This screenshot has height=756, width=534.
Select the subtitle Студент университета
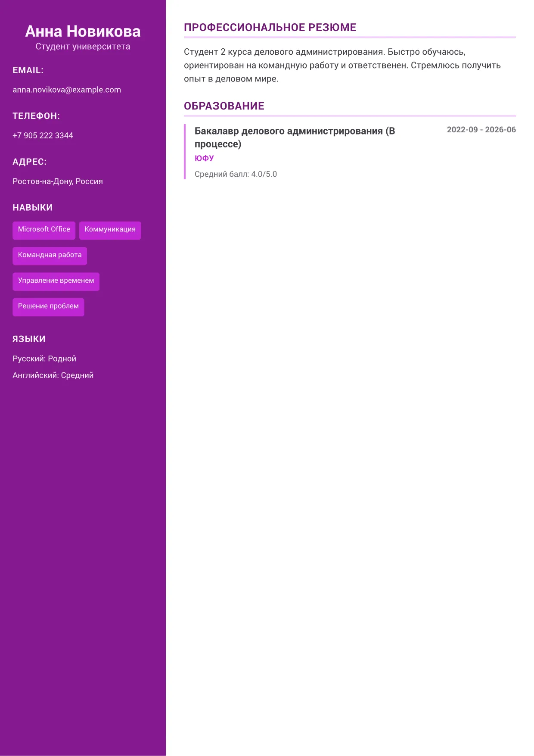pos(83,47)
